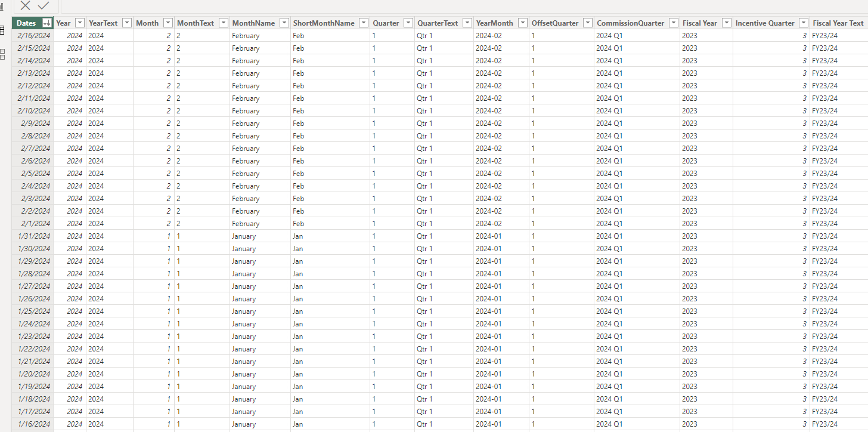This screenshot has height=432, width=868.
Task: Click FY23/24 in the 1/18/2024 row
Action: pyautogui.click(x=824, y=399)
